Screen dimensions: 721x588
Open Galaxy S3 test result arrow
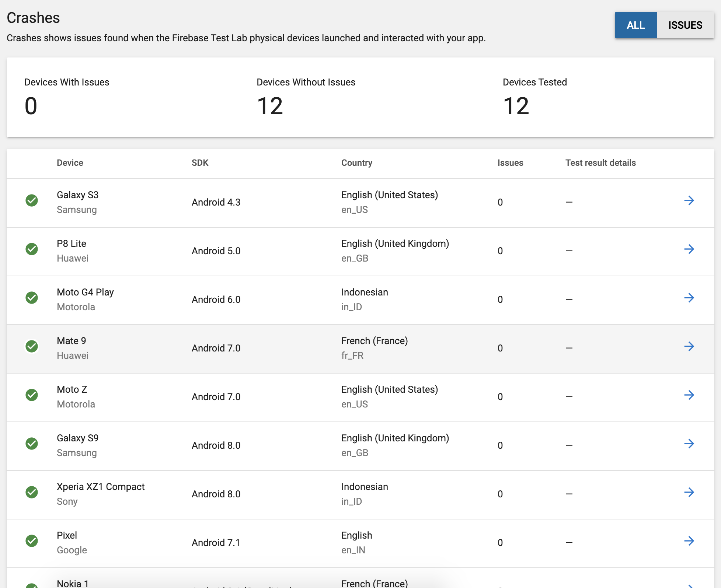click(x=689, y=201)
